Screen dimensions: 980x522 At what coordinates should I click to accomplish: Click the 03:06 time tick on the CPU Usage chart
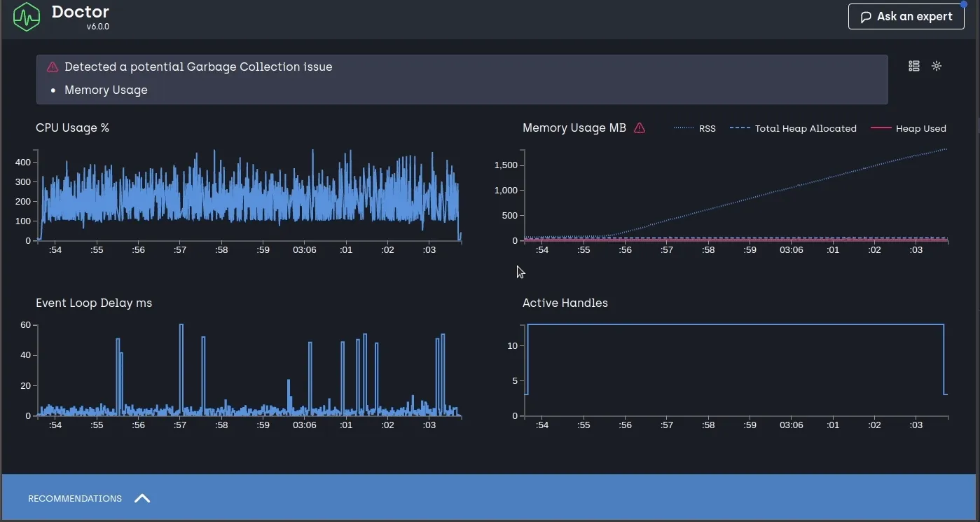coord(304,249)
